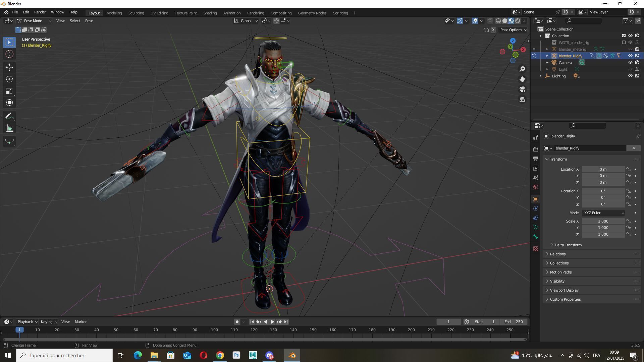Open the Object Constraints properties tab
This screenshot has width=644, height=362.
[536, 218]
